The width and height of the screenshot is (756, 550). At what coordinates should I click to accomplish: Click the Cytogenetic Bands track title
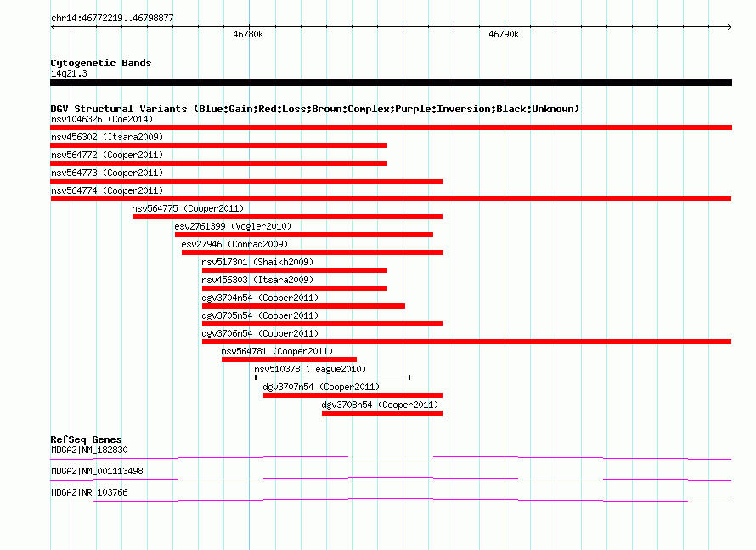click(x=101, y=63)
